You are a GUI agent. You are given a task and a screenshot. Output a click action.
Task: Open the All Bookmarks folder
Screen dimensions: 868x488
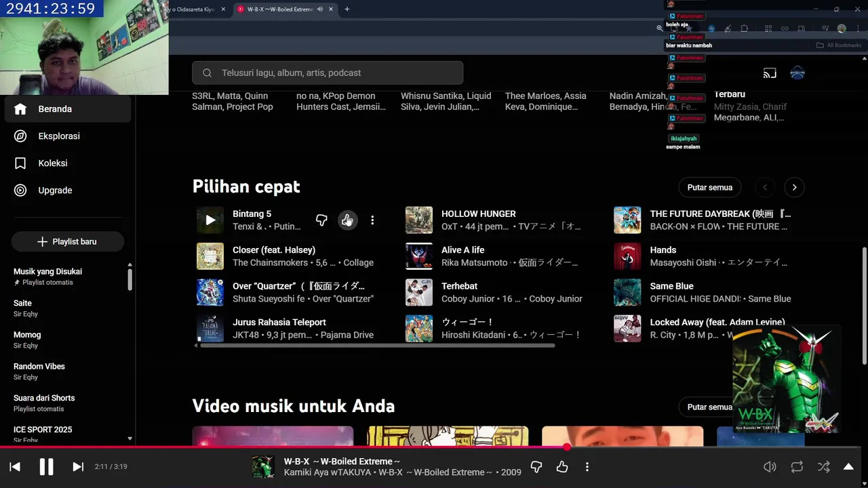(839, 45)
